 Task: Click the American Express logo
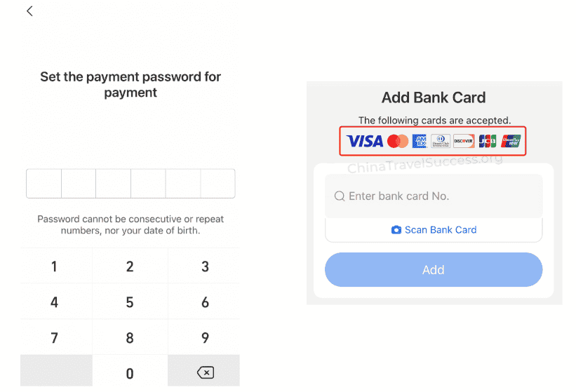(420, 142)
